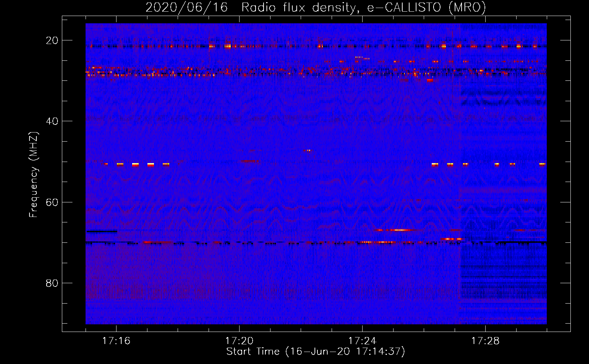589x364 pixels.
Task: Click the '20' frequency tick label
Action: [x=52, y=40]
